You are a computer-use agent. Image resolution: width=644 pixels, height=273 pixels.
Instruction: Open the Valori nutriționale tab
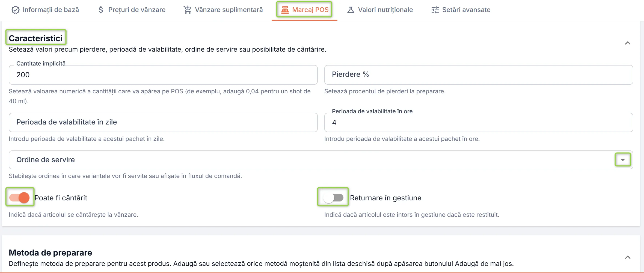pyautogui.click(x=380, y=10)
